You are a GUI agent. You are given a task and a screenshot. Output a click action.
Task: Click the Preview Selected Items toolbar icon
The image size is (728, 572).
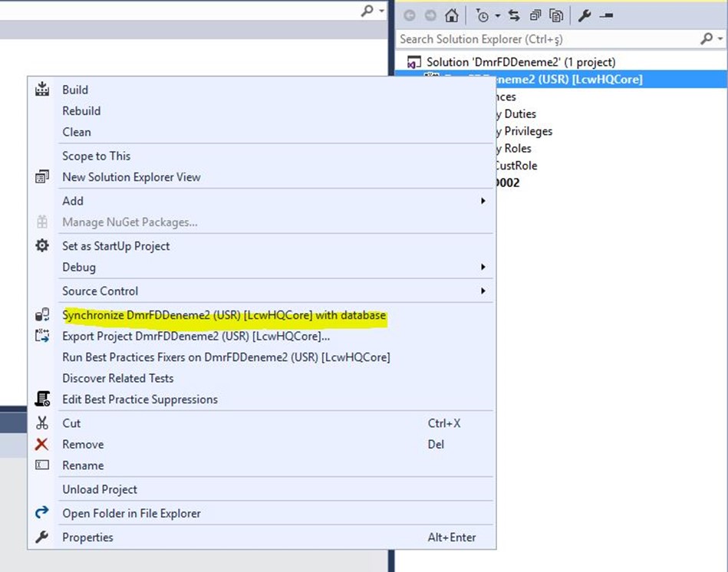[606, 15]
